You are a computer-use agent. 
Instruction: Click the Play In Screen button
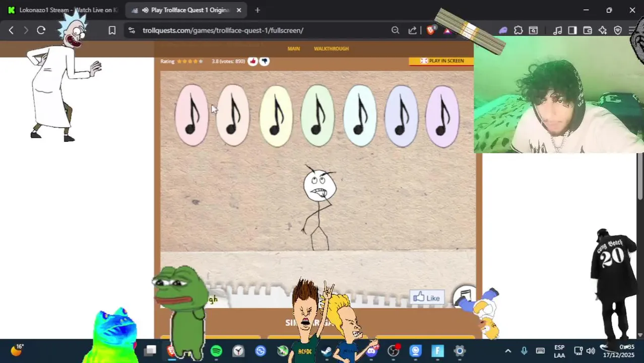click(x=441, y=60)
